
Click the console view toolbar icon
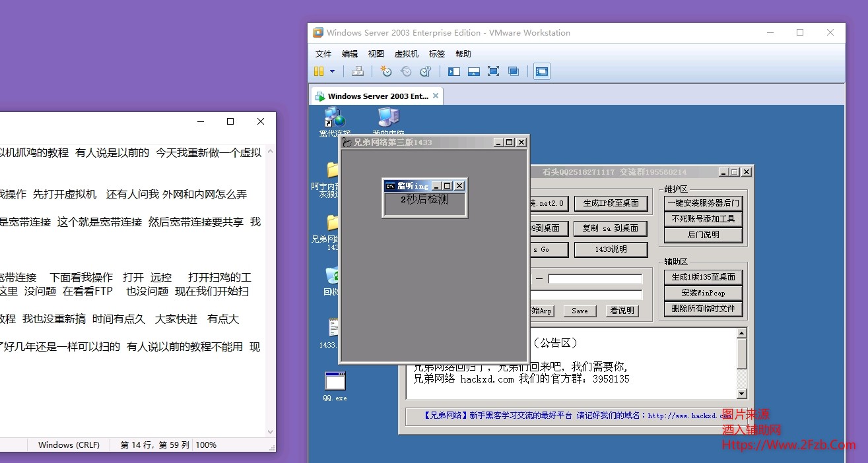coord(542,71)
